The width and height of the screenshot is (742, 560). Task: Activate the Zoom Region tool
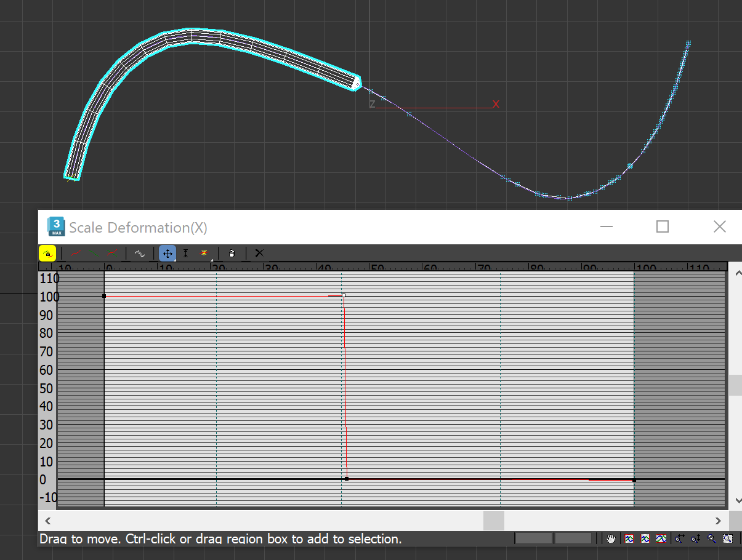click(727, 538)
